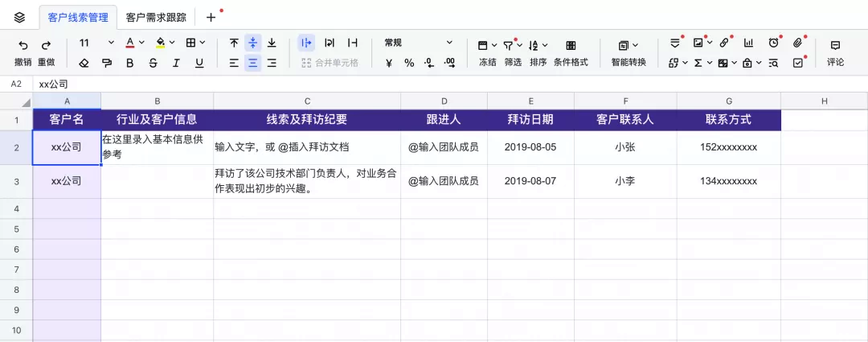Toggle strikethrough formatting (S)

(154, 64)
